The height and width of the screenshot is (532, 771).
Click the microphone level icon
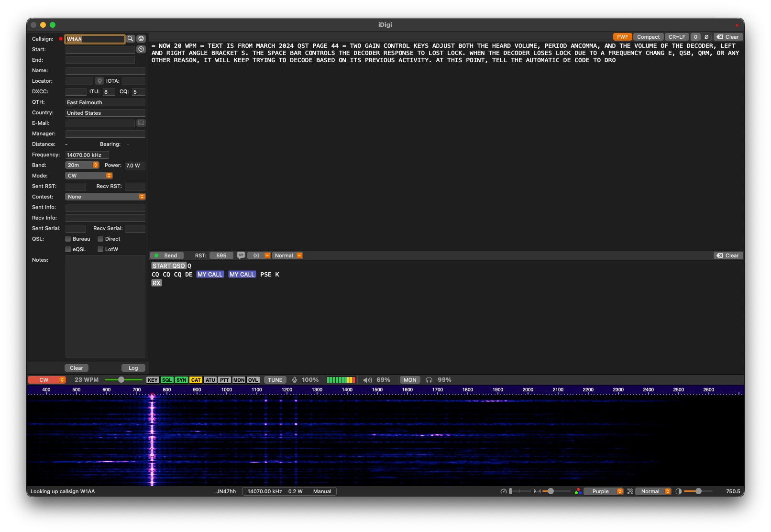tap(295, 380)
